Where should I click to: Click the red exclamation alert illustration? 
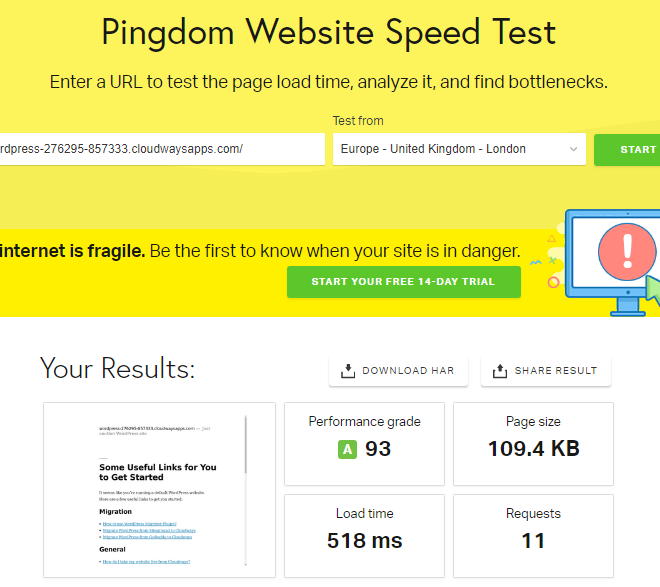click(627, 252)
